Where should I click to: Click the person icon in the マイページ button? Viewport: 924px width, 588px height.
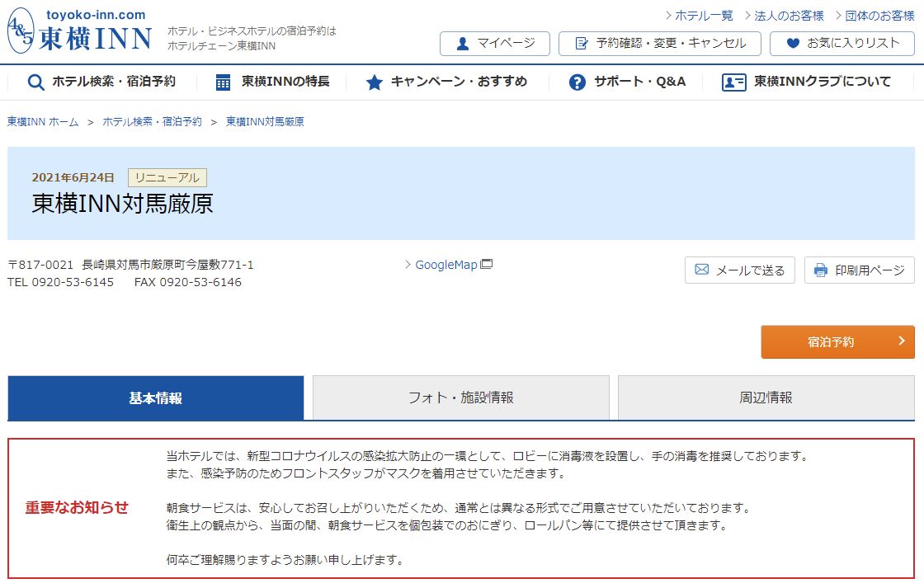463,44
